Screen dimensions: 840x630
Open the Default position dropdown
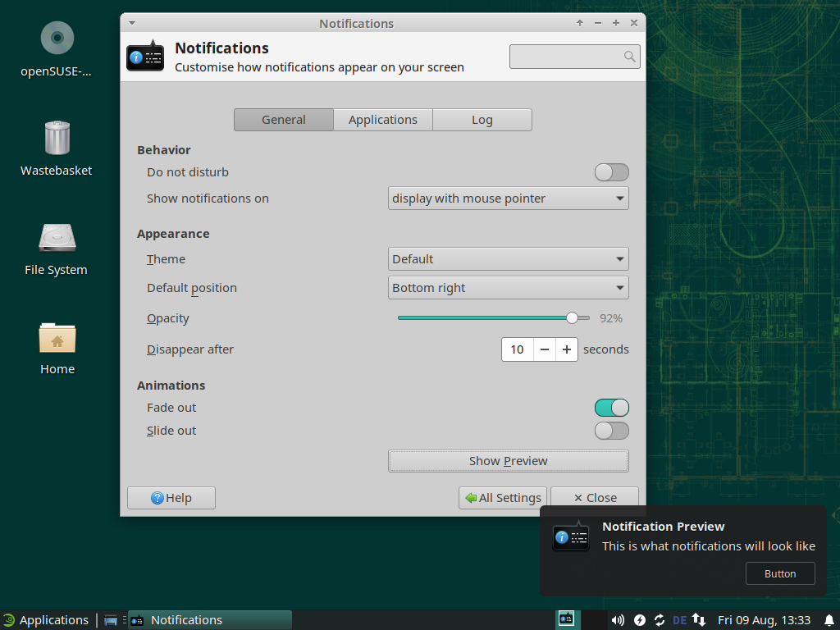coord(508,288)
